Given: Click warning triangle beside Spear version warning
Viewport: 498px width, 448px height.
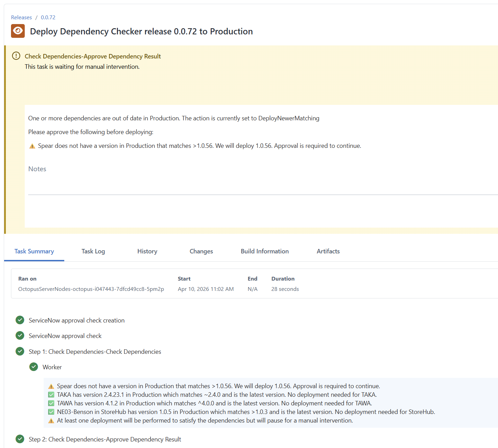Looking at the screenshot, I should [51, 386].
